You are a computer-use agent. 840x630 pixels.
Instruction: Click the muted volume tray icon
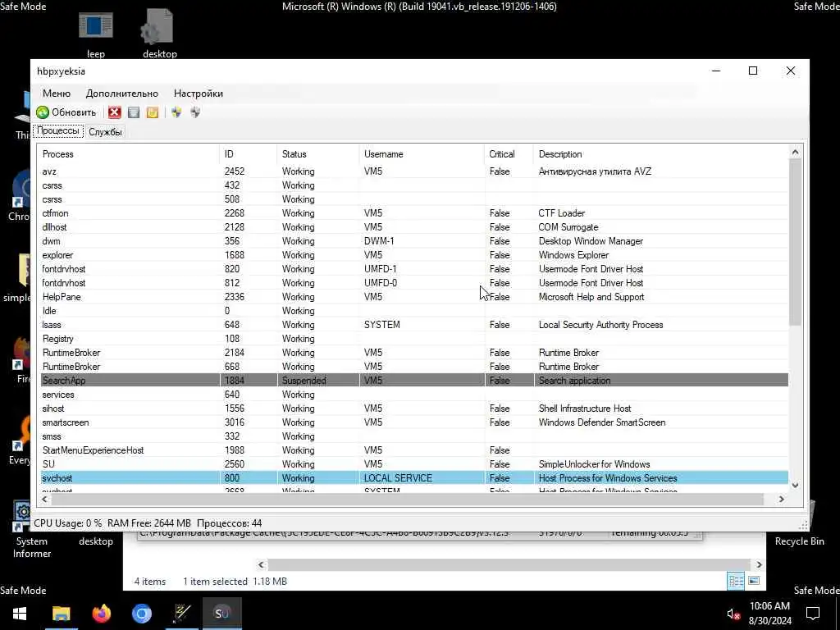(x=733, y=614)
